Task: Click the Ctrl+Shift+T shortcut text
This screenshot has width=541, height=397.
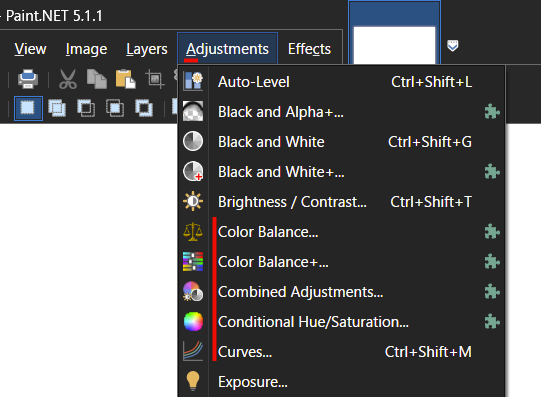Action: (x=431, y=202)
